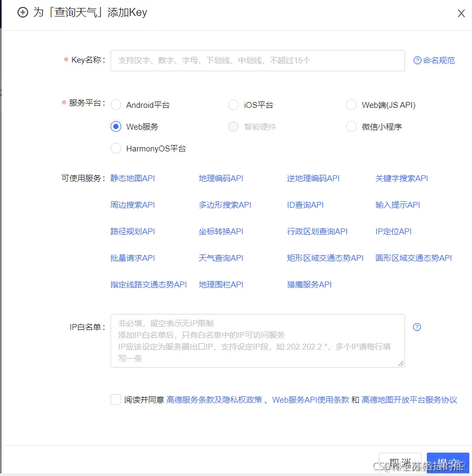472x476 pixels.
Task: Click the question mark beside IP白名单 field
Action: point(417,328)
